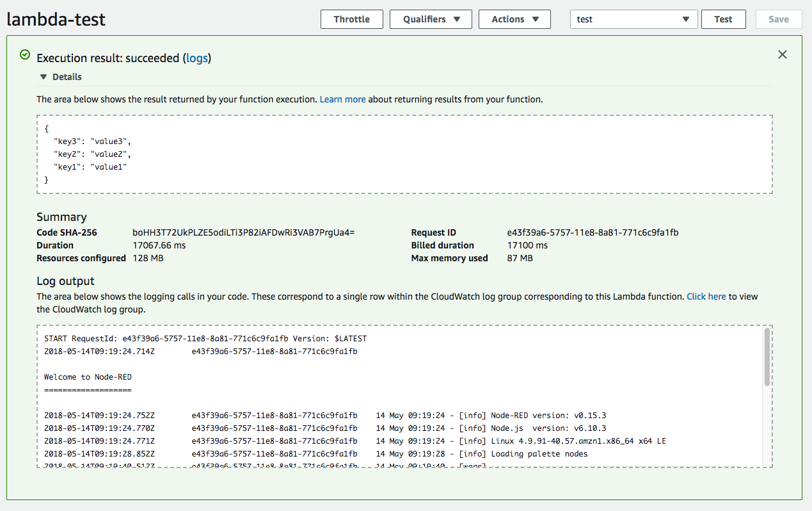Click the Code SHA-256 hash value

click(x=243, y=232)
